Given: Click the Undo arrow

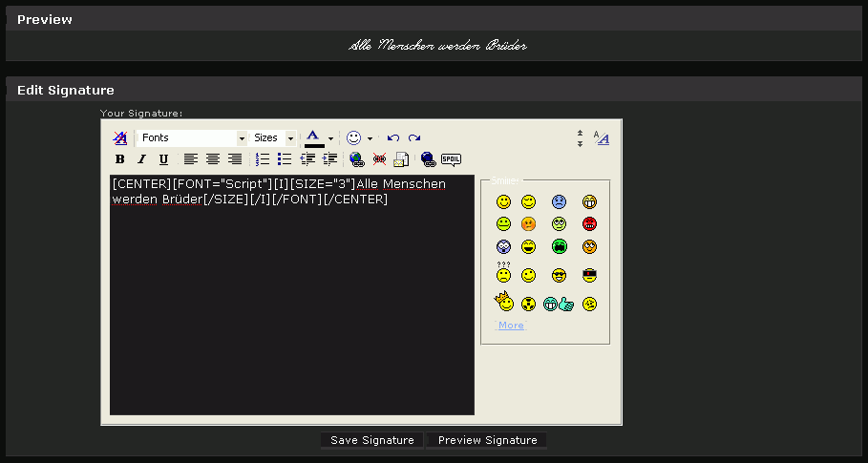Looking at the screenshot, I should click(x=393, y=137).
